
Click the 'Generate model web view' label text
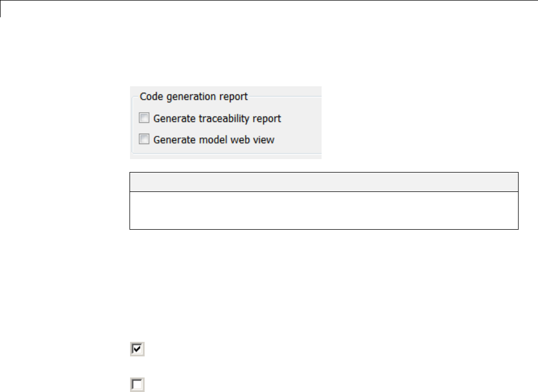pyautogui.click(x=214, y=140)
